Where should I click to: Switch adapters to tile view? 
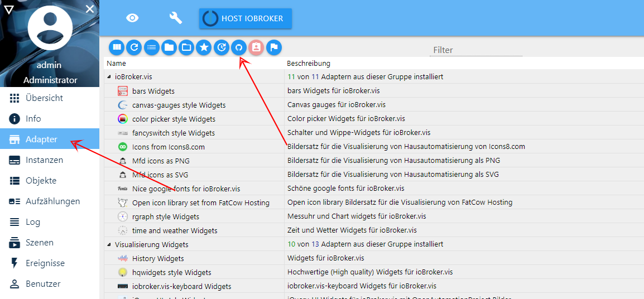tap(117, 47)
